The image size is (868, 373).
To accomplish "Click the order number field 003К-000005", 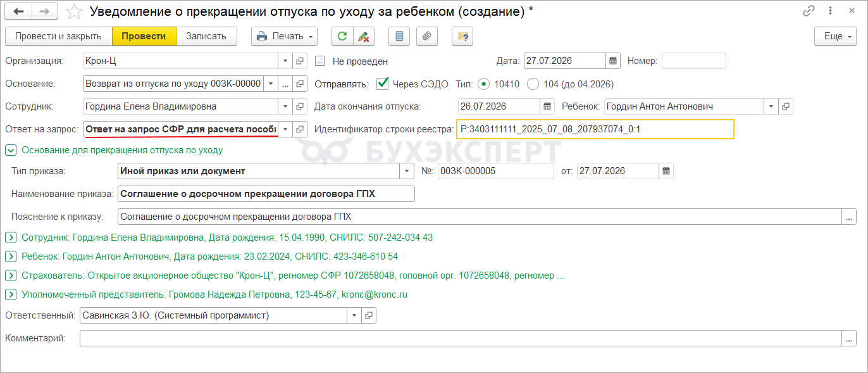I will 495,171.
